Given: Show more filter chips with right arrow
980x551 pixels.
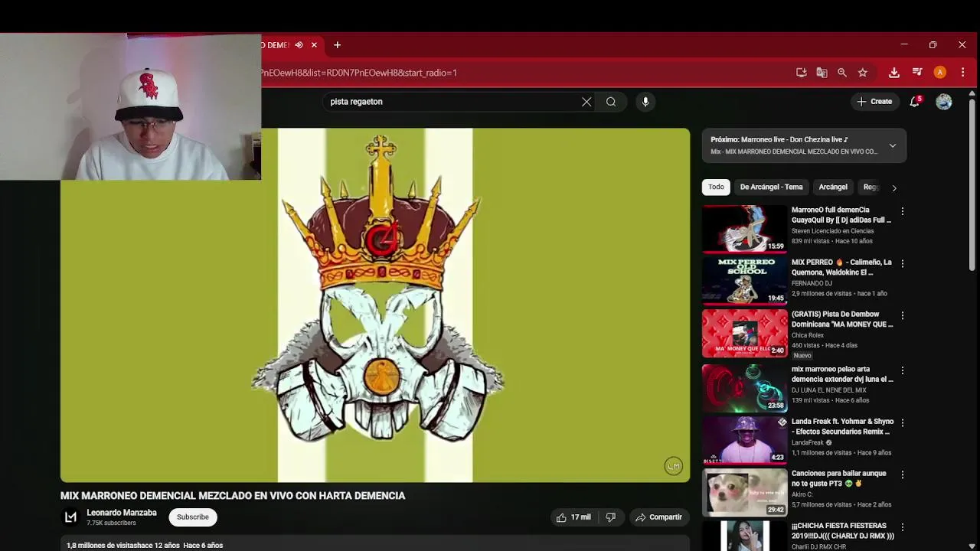Looking at the screenshot, I should [x=893, y=187].
